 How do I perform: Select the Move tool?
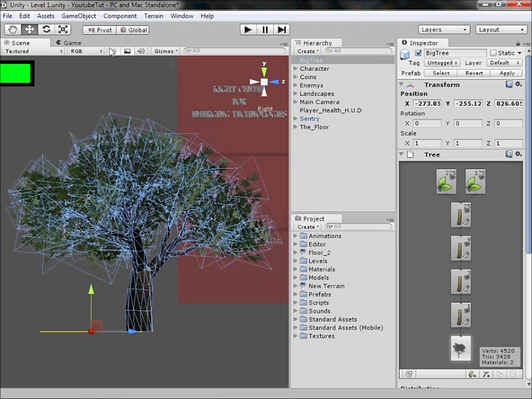click(x=29, y=29)
